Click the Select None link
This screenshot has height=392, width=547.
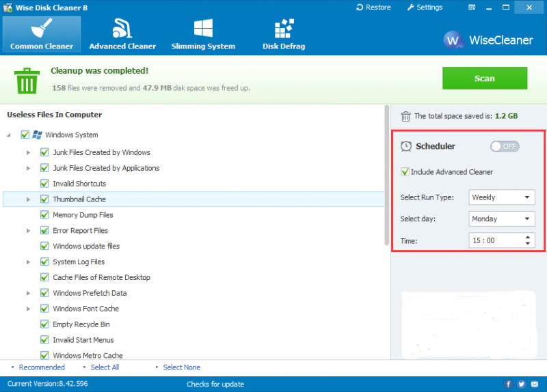182,367
